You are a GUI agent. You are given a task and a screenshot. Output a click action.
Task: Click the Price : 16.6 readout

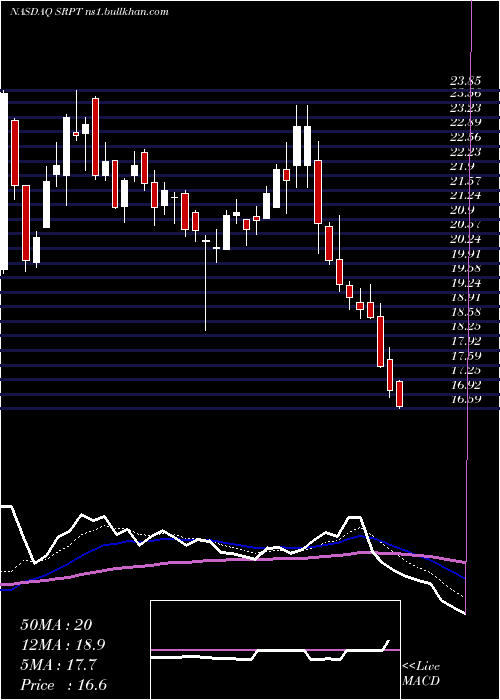[x=64, y=685]
